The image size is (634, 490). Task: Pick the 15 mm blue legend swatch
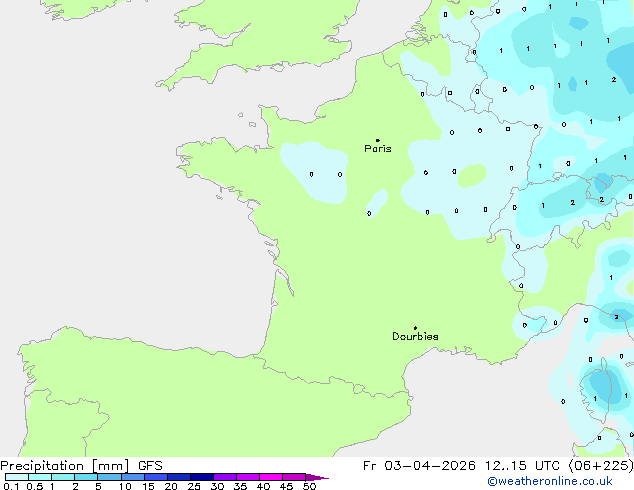coord(156,477)
